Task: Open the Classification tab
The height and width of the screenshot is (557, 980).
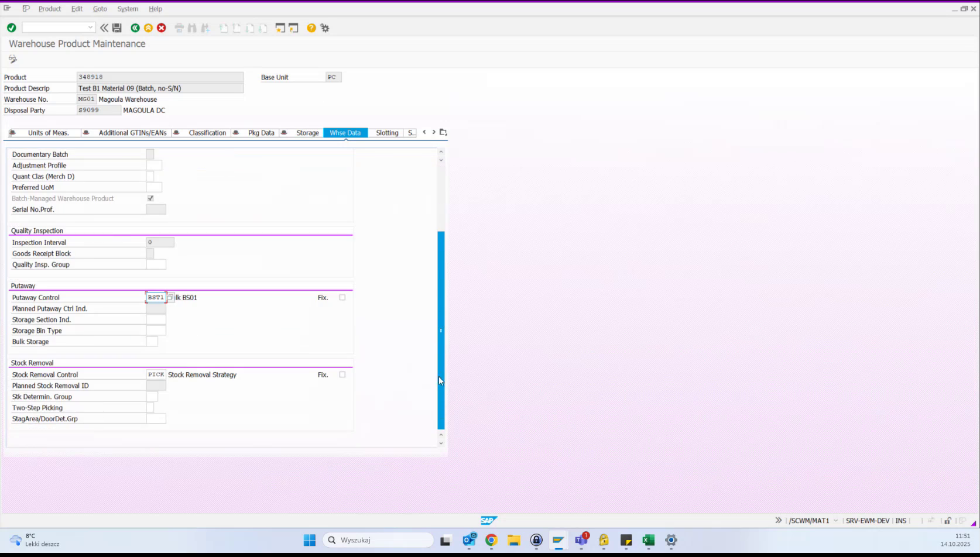Action: [x=207, y=133]
